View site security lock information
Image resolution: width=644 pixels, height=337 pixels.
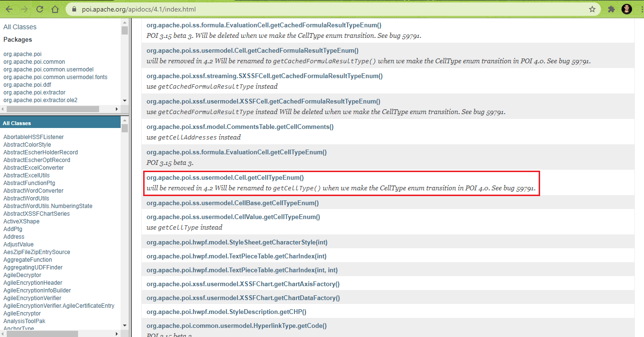(74, 9)
